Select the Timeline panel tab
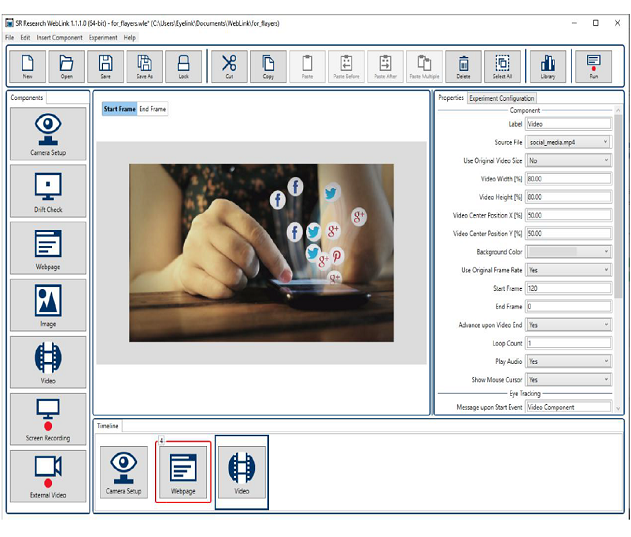 tap(108, 426)
